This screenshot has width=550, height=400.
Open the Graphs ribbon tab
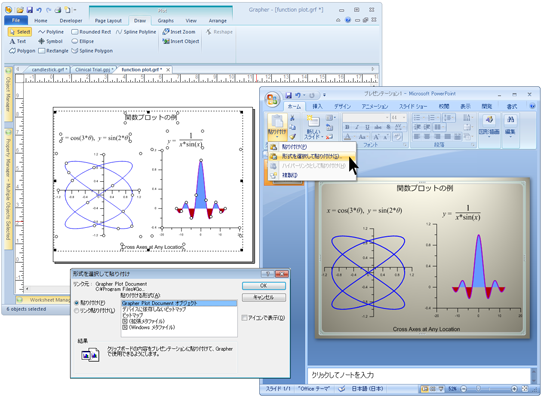click(166, 21)
